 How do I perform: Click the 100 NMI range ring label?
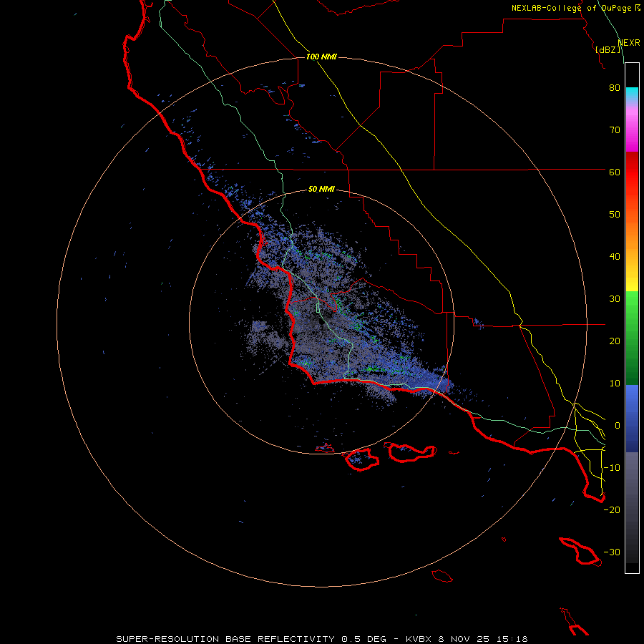(321, 57)
